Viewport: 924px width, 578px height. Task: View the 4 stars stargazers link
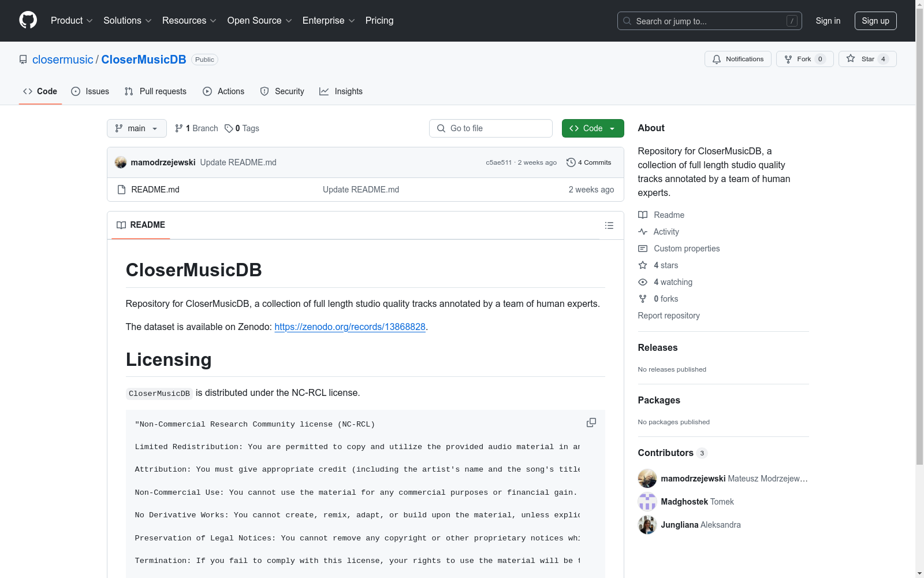658,265
